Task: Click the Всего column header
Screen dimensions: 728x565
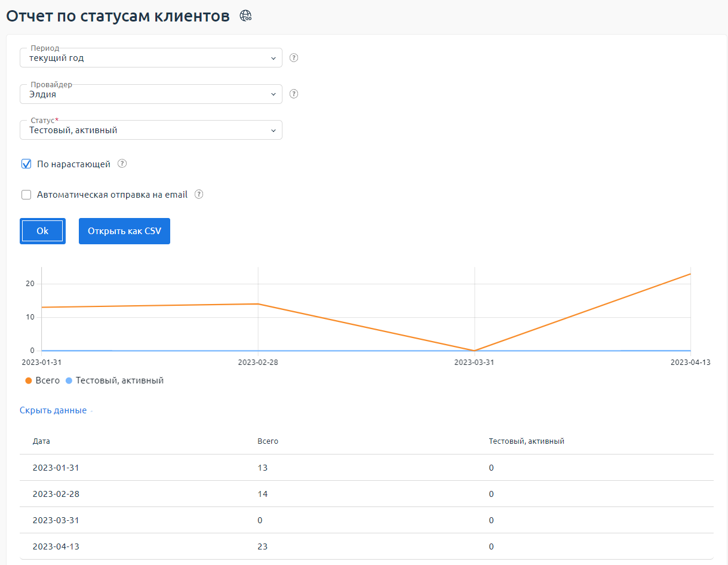Action: (267, 441)
